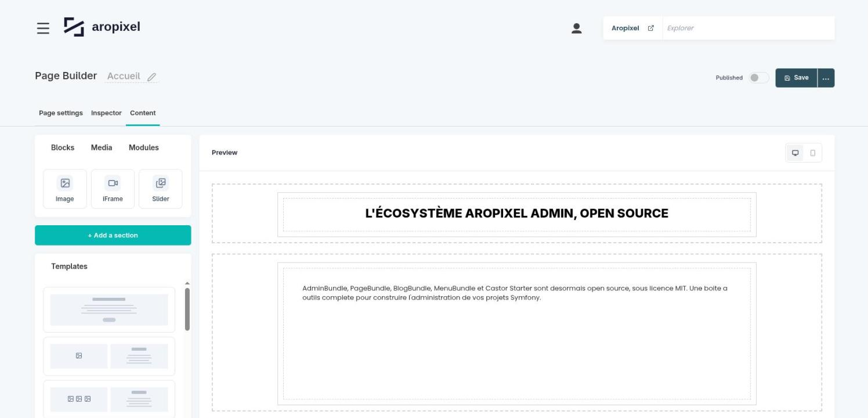868x418 pixels.
Task: Select the three-images with text template
Action: pyautogui.click(x=109, y=399)
